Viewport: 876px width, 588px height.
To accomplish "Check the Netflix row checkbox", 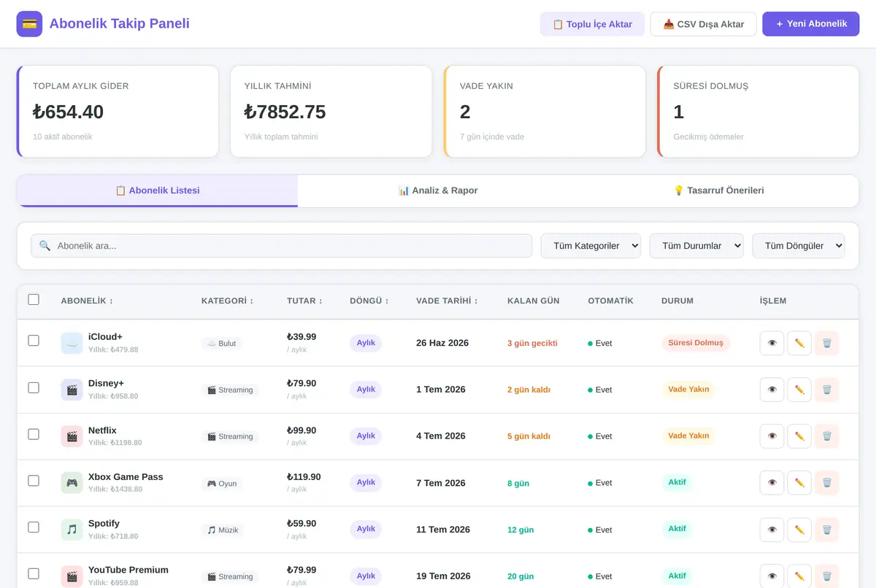I will 34,434.
